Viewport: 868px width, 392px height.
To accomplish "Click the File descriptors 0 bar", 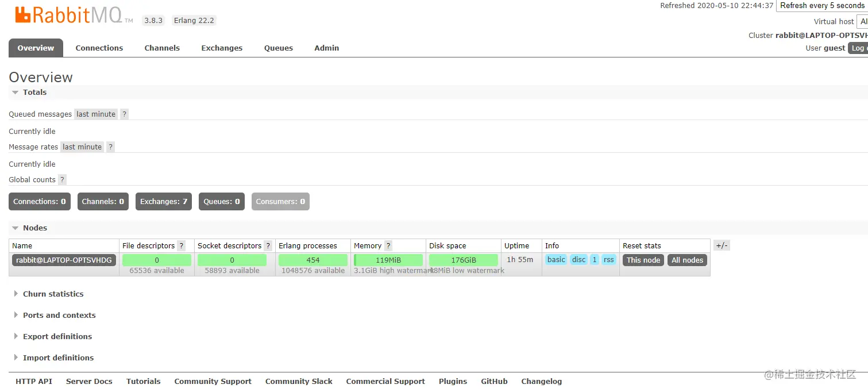I will (x=157, y=260).
